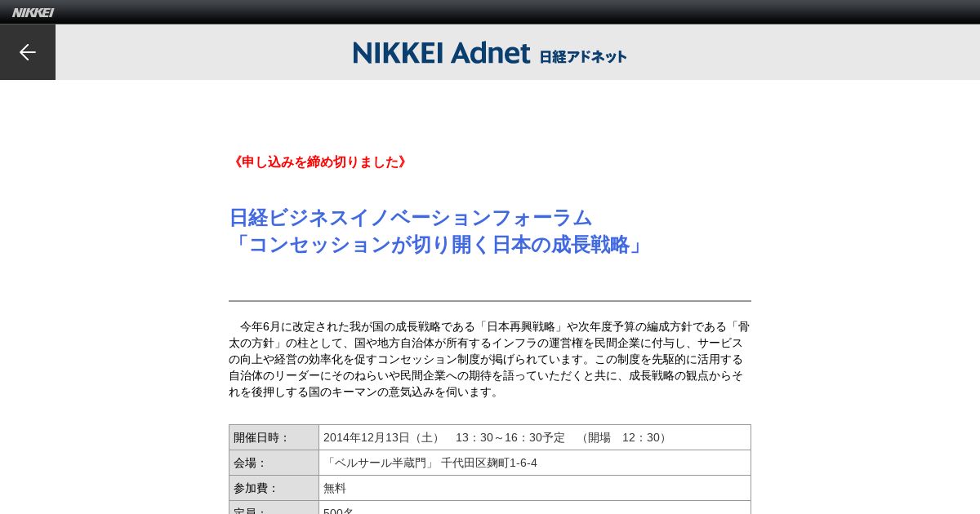
Task: Click the 開催日時 label cell
Action: point(274,437)
